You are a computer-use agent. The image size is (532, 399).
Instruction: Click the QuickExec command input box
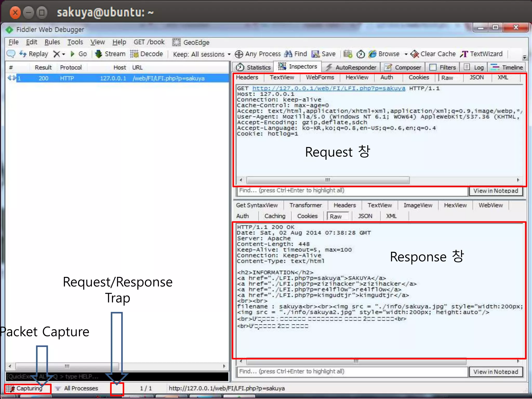click(117, 376)
